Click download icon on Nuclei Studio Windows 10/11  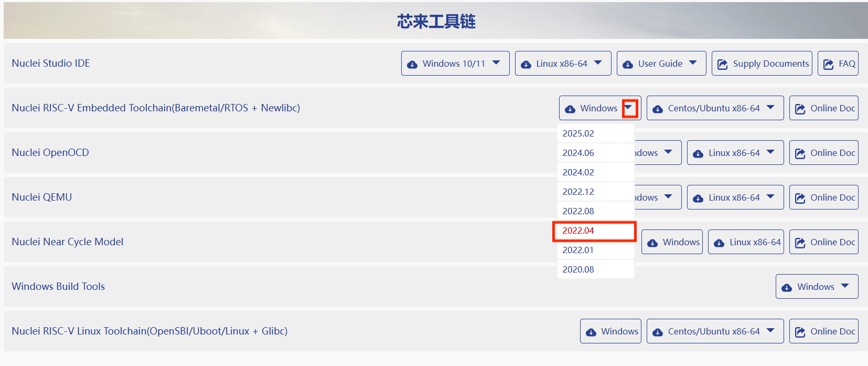click(x=412, y=64)
